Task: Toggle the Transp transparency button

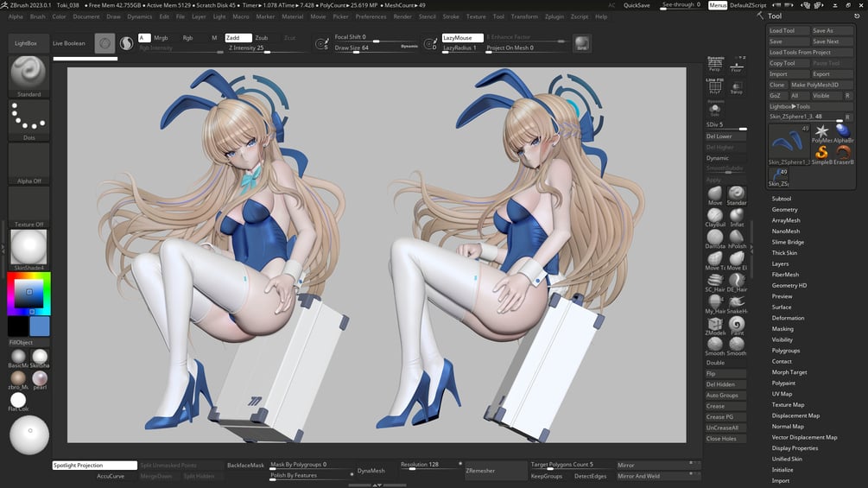Action: pyautogui.click(x=736, y=88)
